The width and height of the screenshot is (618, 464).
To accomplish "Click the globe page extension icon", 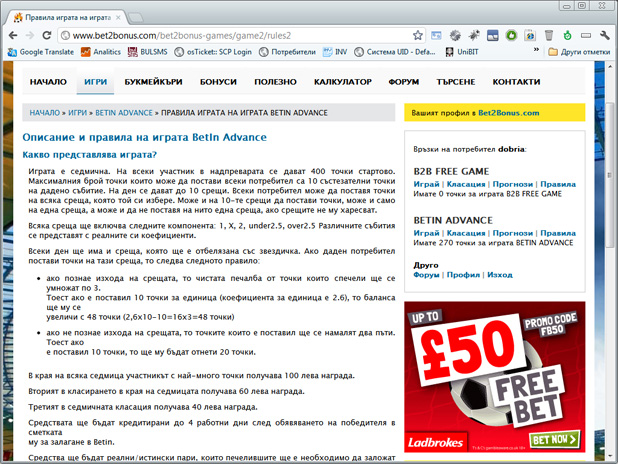I will 530,35.
